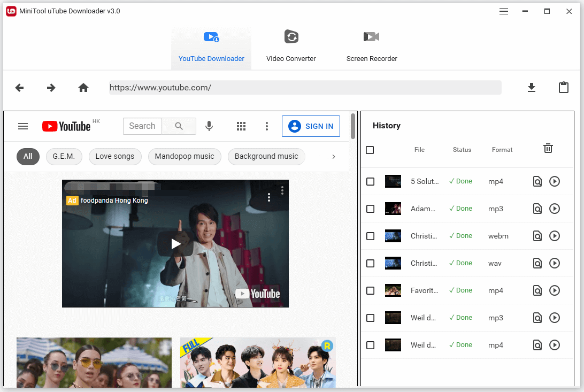Check the select-all box in History header

(370, 150)
